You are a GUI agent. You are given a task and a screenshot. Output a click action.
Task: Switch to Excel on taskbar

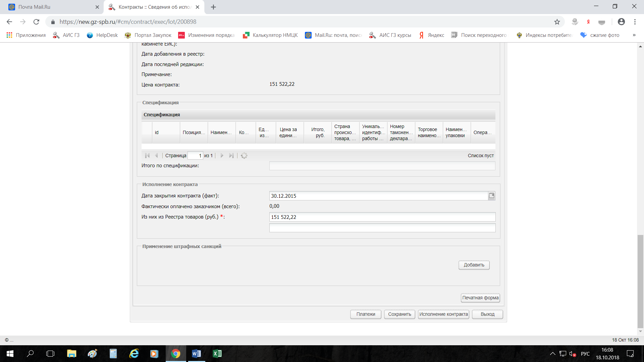217,354
